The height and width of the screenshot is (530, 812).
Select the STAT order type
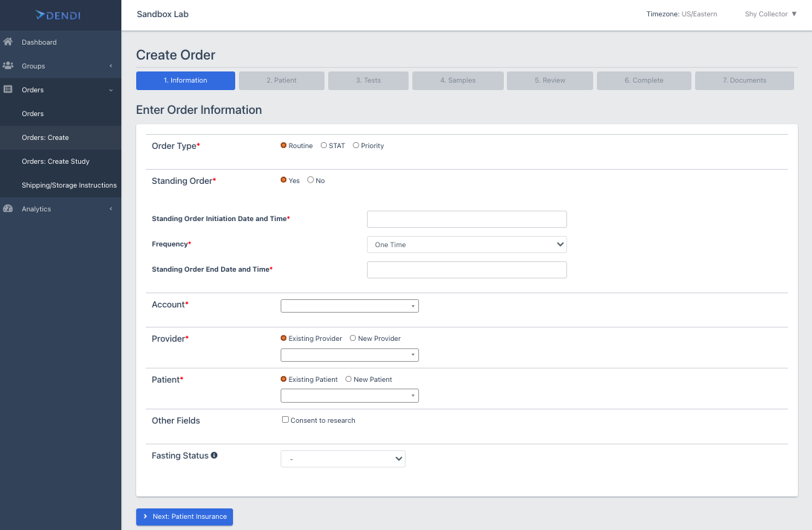click(x=324, y=145)
